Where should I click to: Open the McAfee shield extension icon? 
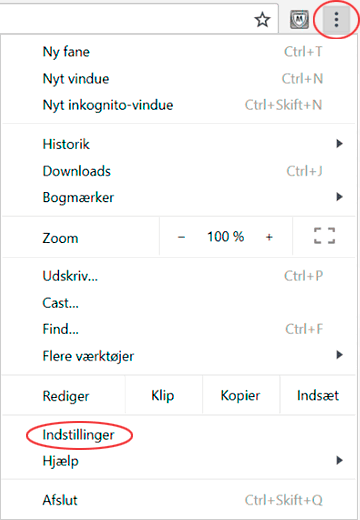(299, 20)
